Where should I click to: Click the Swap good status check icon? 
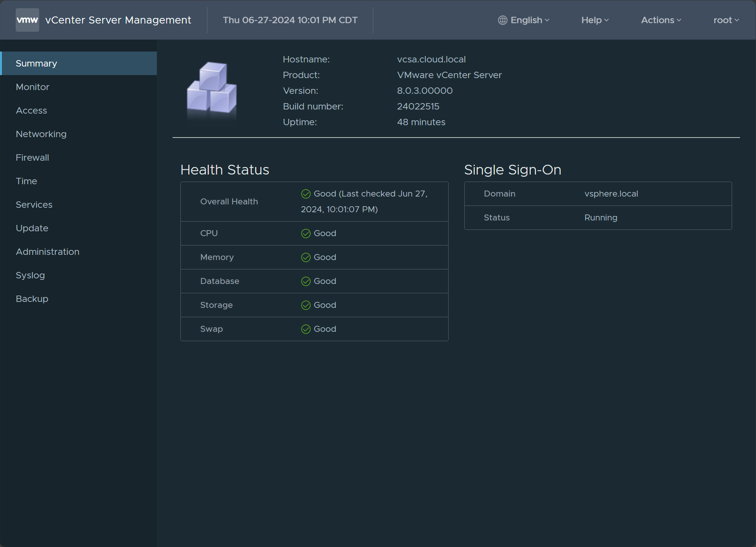coord(306,329)
